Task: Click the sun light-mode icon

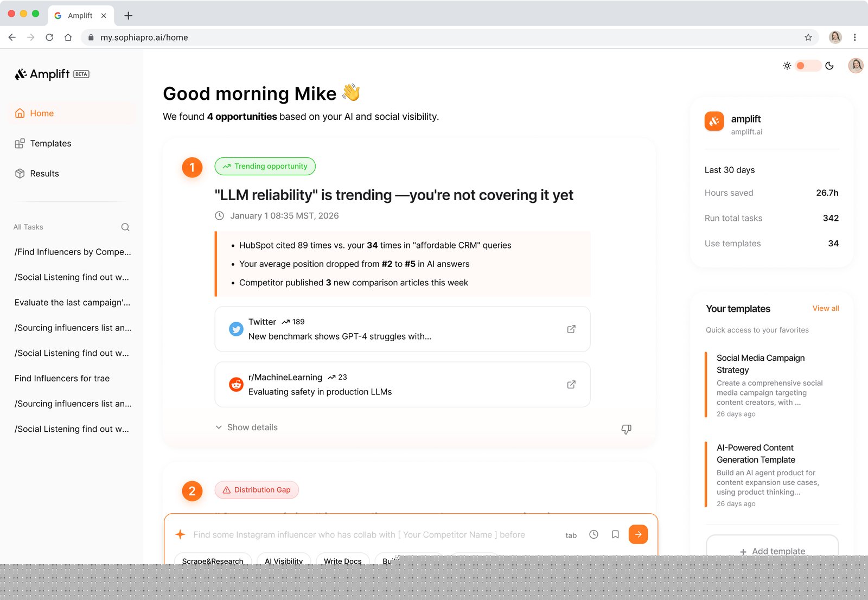Action: 787,66
